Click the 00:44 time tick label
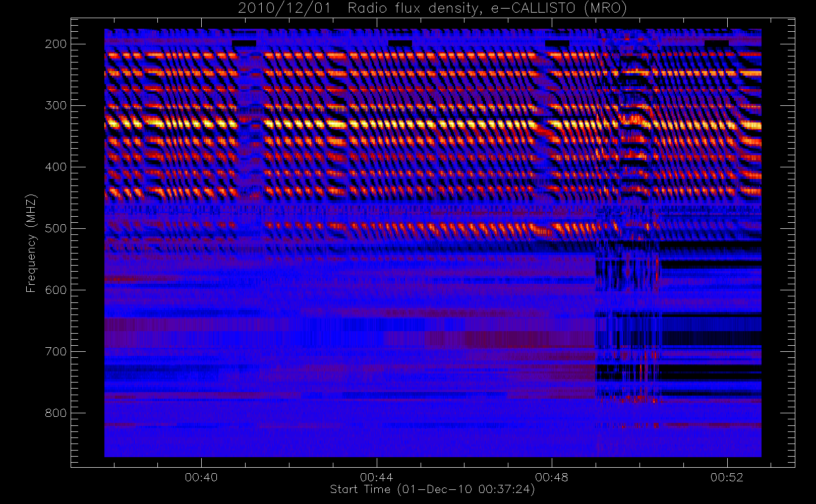This screenshot has width=816, height=504. click(x=376, y=477)
